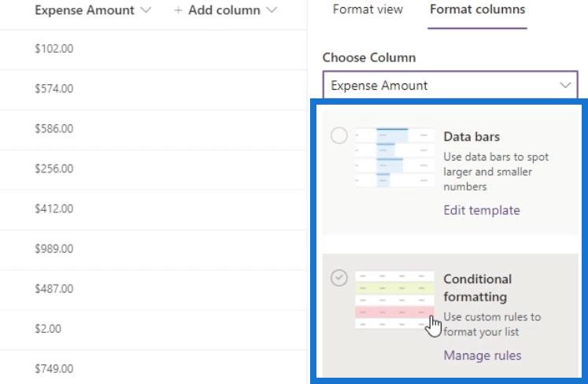Click the Data bars preview thumbnail
The width and height of the screenshot is (588, 384).
click(x=394, y=157)
